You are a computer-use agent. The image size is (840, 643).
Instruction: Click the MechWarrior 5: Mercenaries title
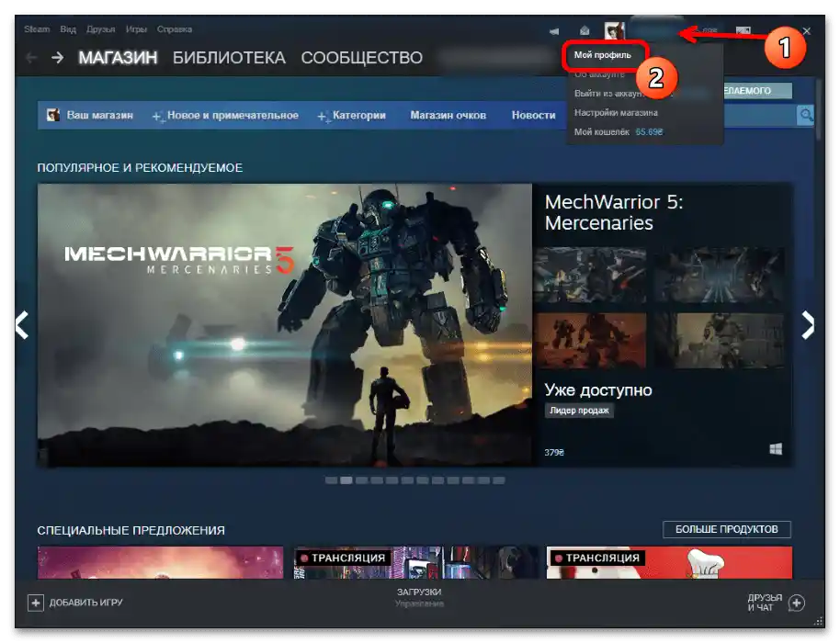[x=614, y=212]
